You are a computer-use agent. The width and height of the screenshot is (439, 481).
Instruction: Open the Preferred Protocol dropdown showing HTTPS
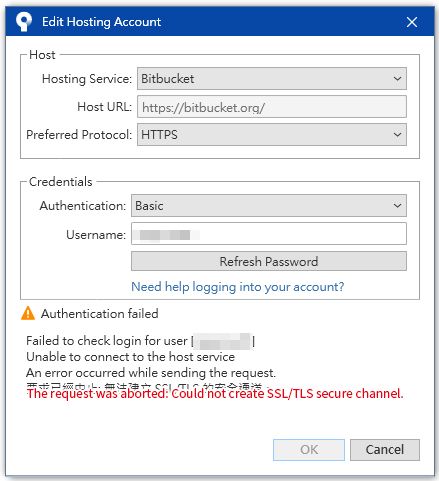click(272, 135)
